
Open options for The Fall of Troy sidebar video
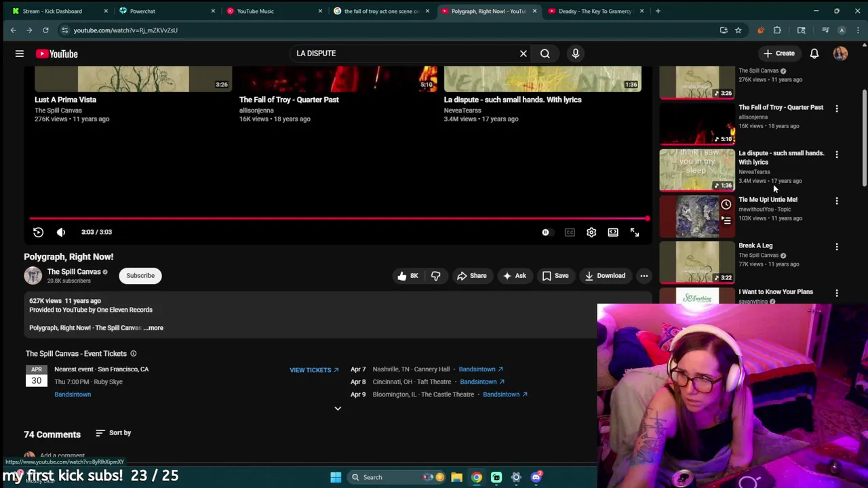(x=836, y=108)
